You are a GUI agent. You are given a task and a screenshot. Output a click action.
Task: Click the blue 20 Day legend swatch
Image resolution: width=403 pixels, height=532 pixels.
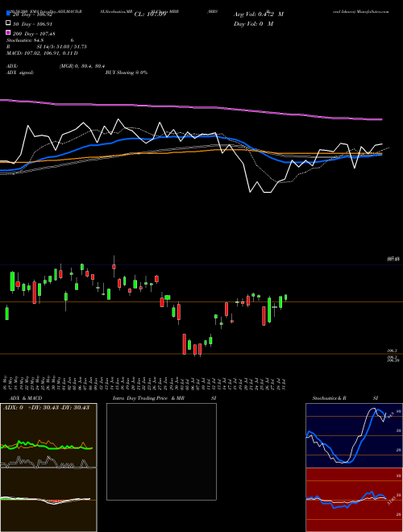(x=8, y=14)
